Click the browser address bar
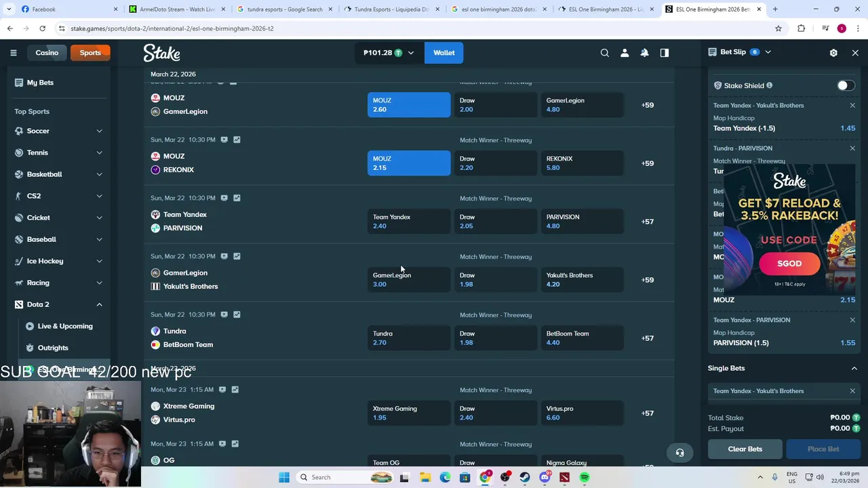The image size is (868, 488). (414, 28)
